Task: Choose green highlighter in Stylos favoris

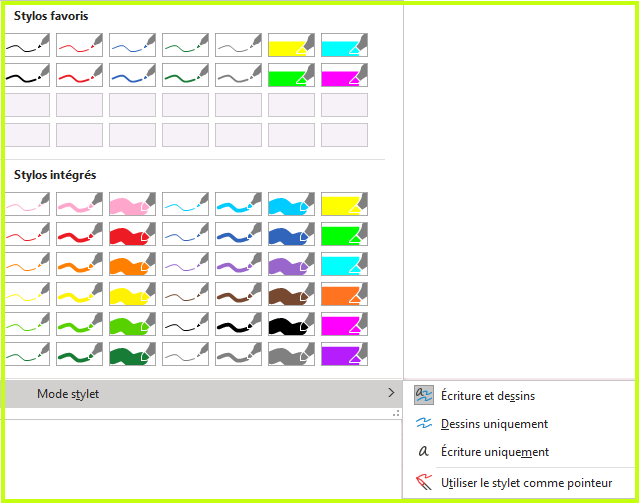Action: [291, 75]
